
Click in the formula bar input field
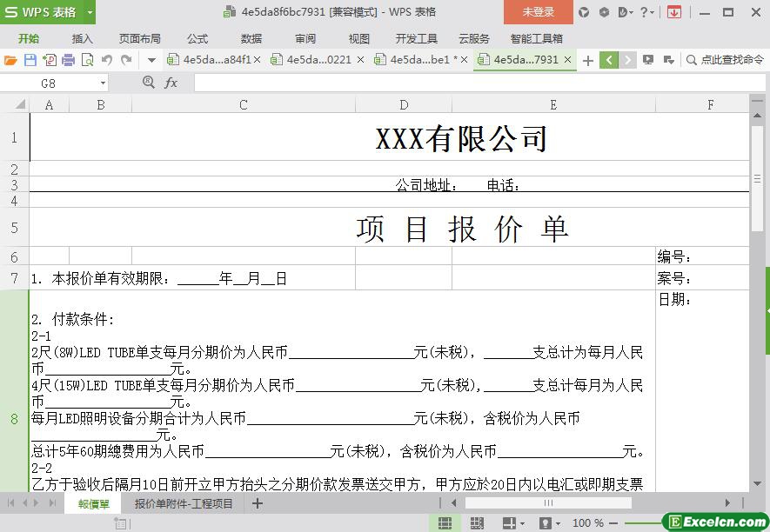tap(470, 83)
